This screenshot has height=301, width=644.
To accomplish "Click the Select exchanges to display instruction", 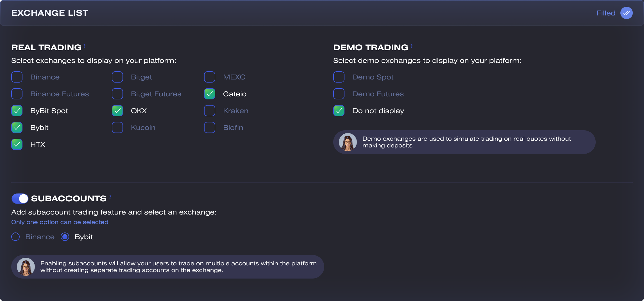I will point(94,61).
